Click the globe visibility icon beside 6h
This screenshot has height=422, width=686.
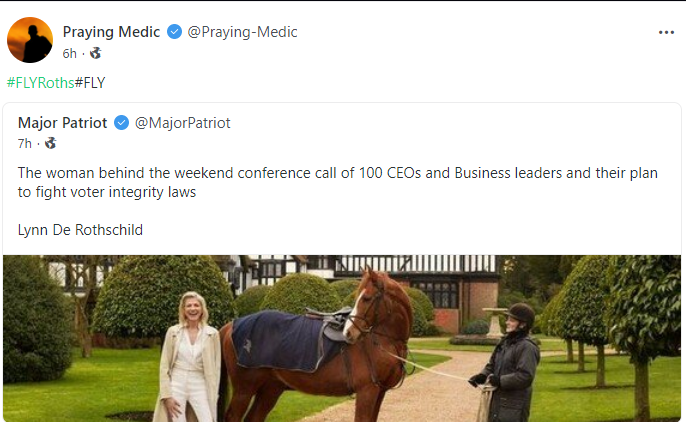click(x=95, y=53)
